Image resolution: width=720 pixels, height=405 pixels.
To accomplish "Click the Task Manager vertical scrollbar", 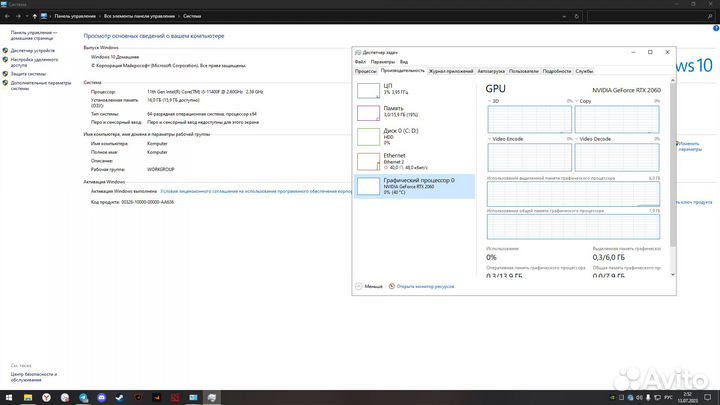I will (673, 164).
